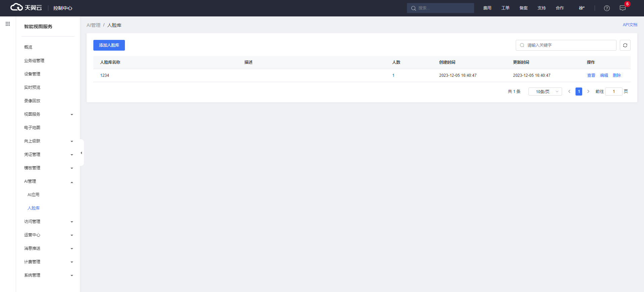
Task: Click the magnifier icon in keyword search
Action: [522, 45]
